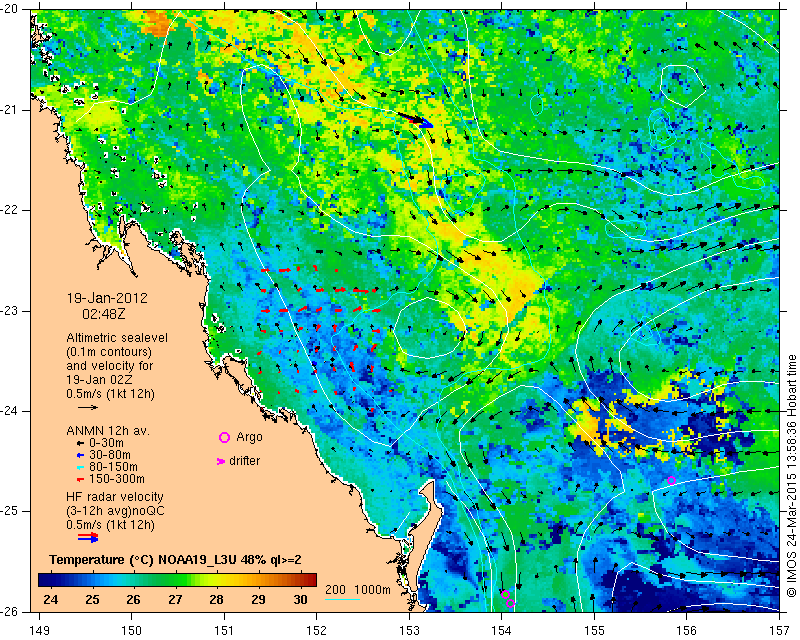This screenshot has height=640, width=800.
Task: Click the 'HF radar velocity' legend heading
Action: (115, 497)
